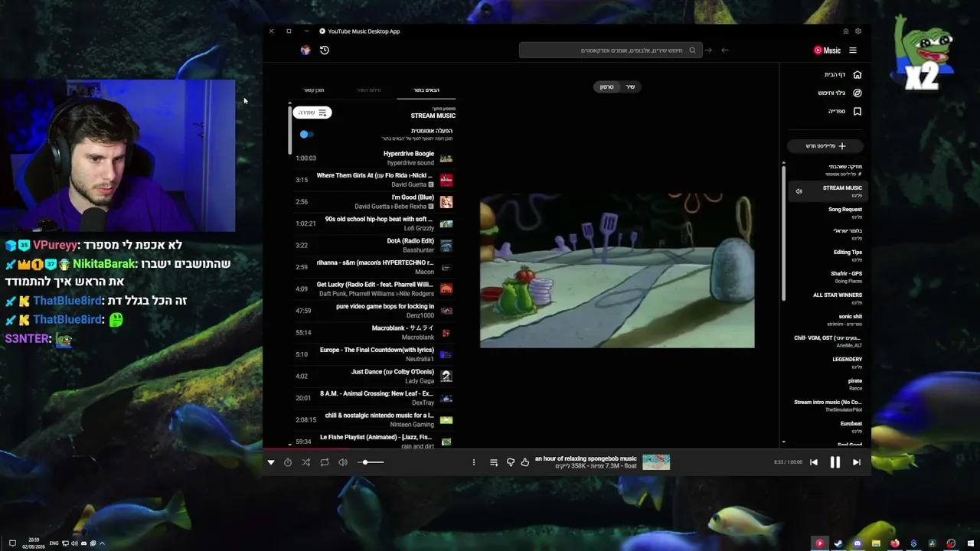
Task: Select the Lyrics (מילות השיר) tab
Action: [x=369, y=90]
